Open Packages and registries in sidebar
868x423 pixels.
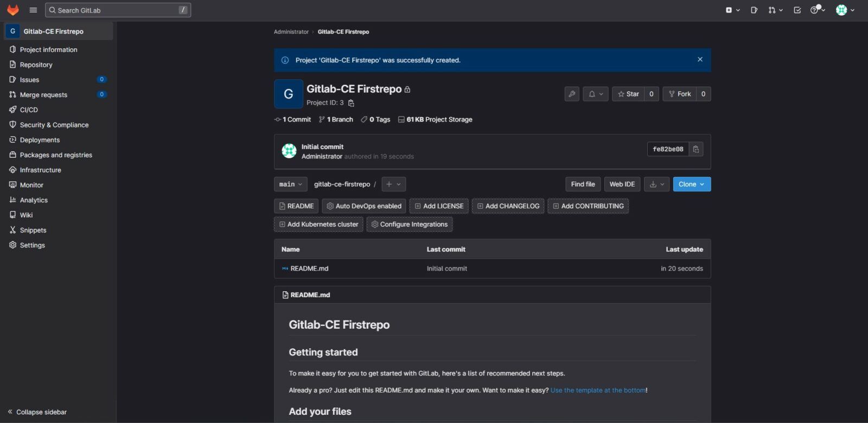[59, 155]
